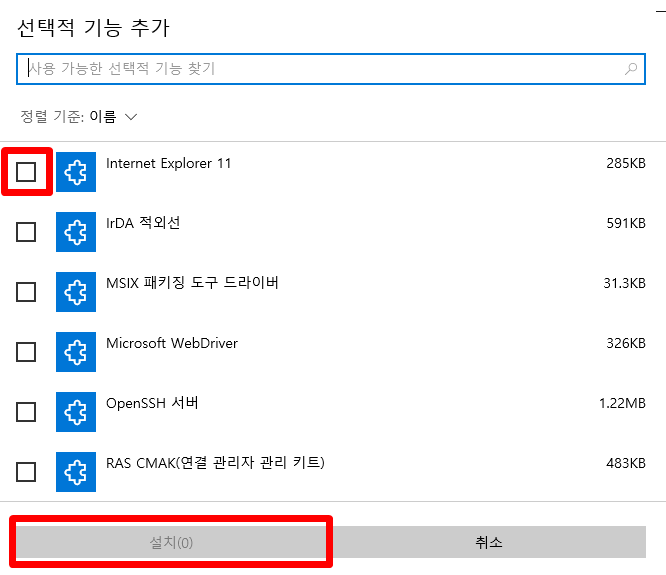
Task: Click the 326KB size value
Action: (626, 343)
